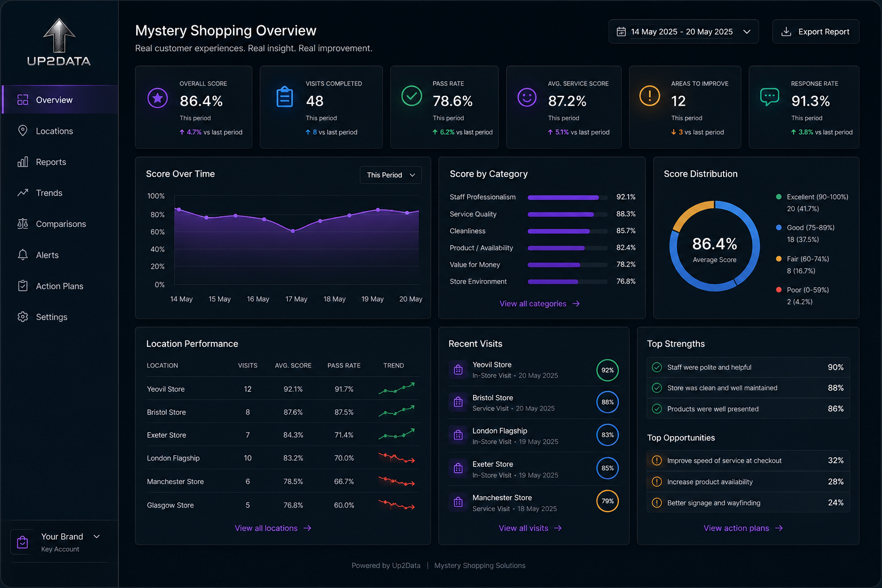The width and height of the screenshot is (882, 588).
Task: Go to Locations in the sidebar
Action: [x=60, y=131]
